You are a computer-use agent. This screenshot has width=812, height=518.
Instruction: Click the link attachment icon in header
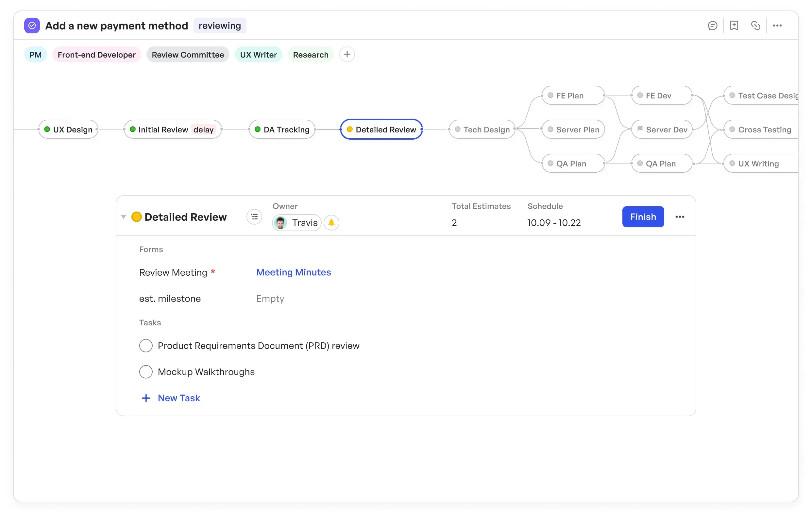pos(755,26)
